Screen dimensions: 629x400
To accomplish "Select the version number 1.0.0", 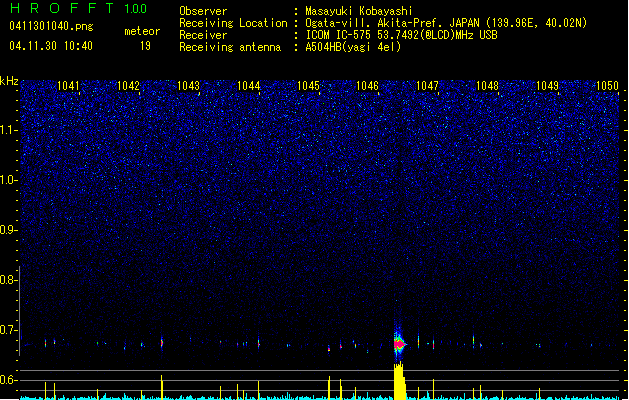I will click(x=136, y=8).
